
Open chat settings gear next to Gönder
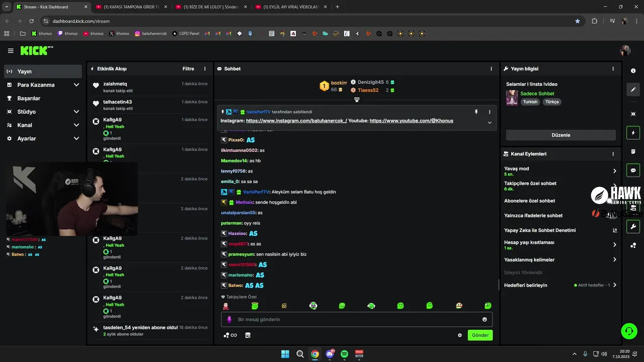click(460, 335)
